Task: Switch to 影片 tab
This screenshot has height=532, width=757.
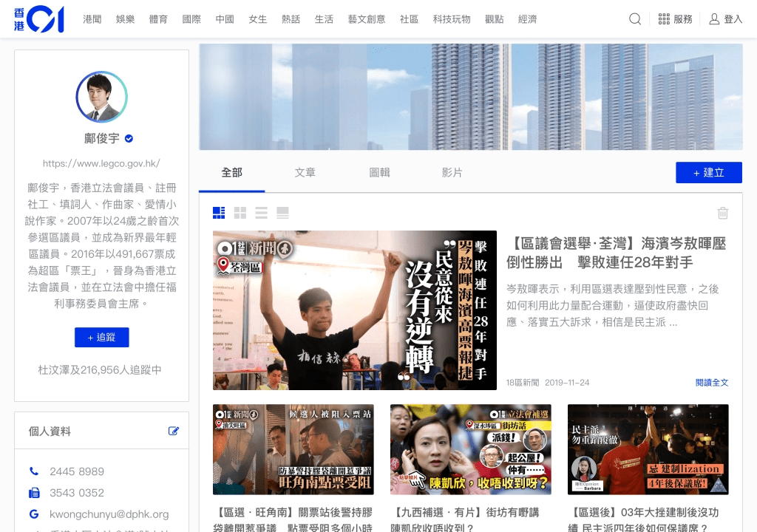Action: pyautogui.click(x=452, y=173)
